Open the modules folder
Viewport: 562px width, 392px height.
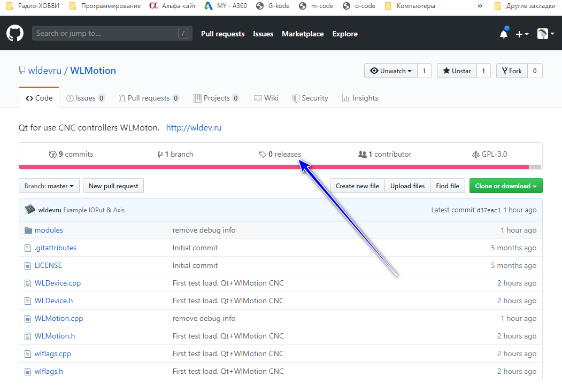pyautogui.click(x=49, y=230)
